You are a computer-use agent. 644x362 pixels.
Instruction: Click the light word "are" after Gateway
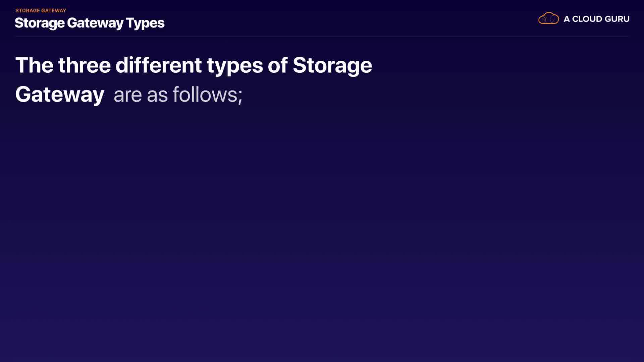point(128,95)
